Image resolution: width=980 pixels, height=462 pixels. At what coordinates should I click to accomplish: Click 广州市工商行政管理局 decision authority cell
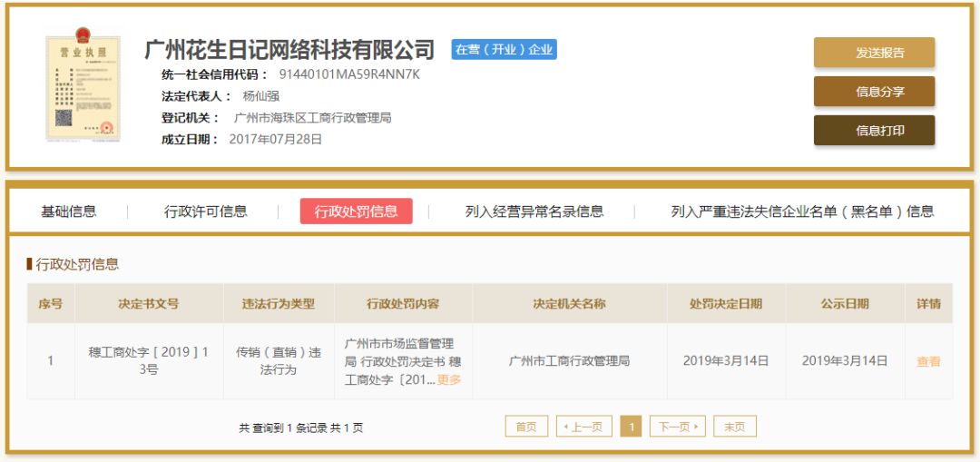click(569, 360)
